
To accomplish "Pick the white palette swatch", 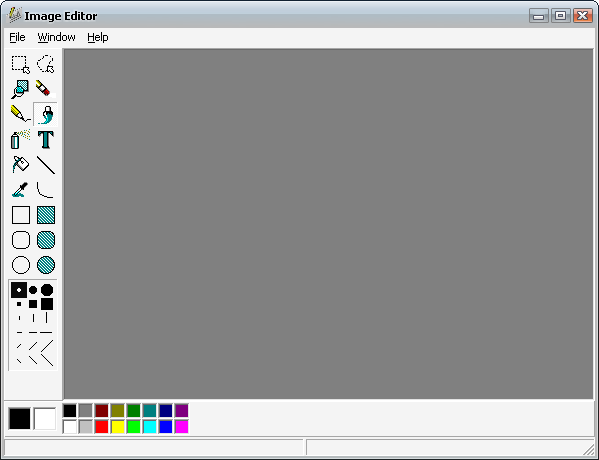I will coord(70,427).
